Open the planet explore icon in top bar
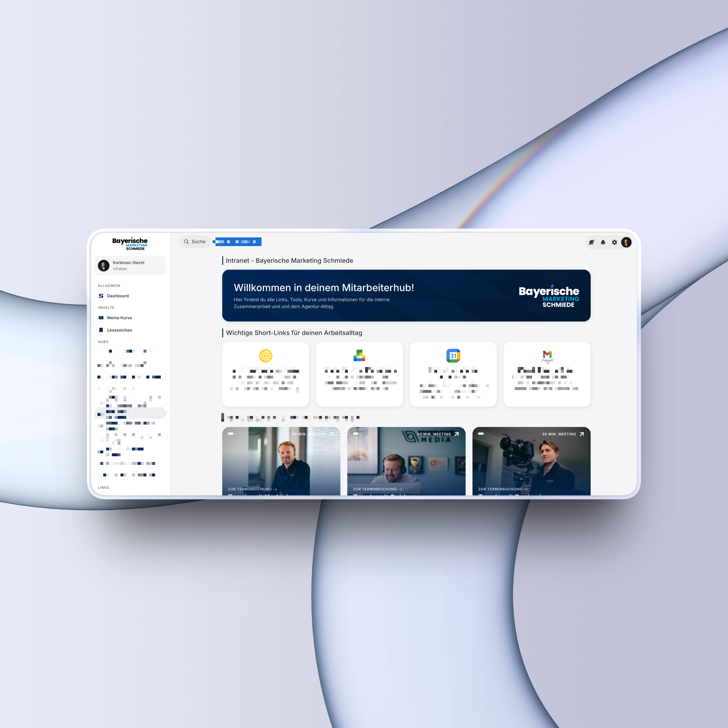The height and width of the screenshot is (728, 728). tap(591, 242)
